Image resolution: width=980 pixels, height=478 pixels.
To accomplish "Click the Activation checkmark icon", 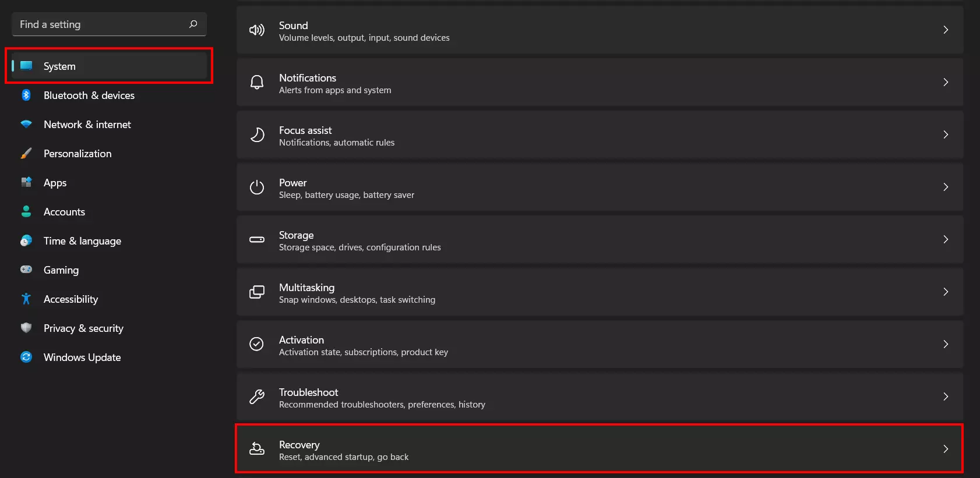I will click(257, 344).
